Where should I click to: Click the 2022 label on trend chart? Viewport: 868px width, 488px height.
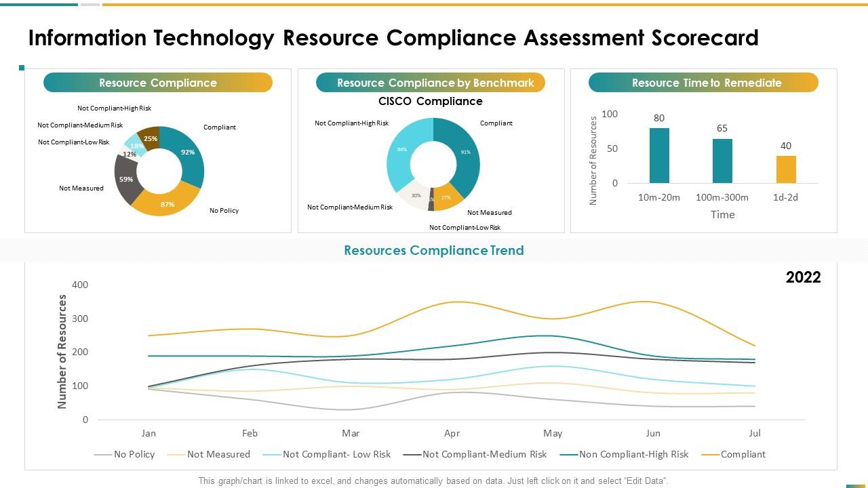(x=803, y=277)
